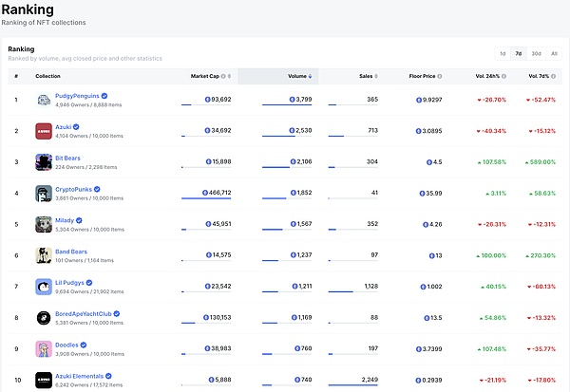This screenshot has width=570, height=392.
Task: Click the Band Bears collection image
Action: click(44, 255)
